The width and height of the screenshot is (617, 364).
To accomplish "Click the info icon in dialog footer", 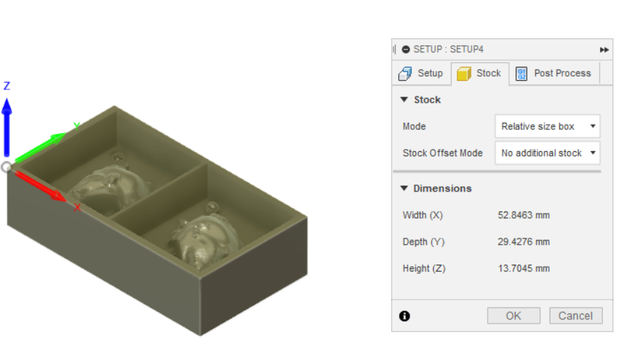I will coord(405,316).
